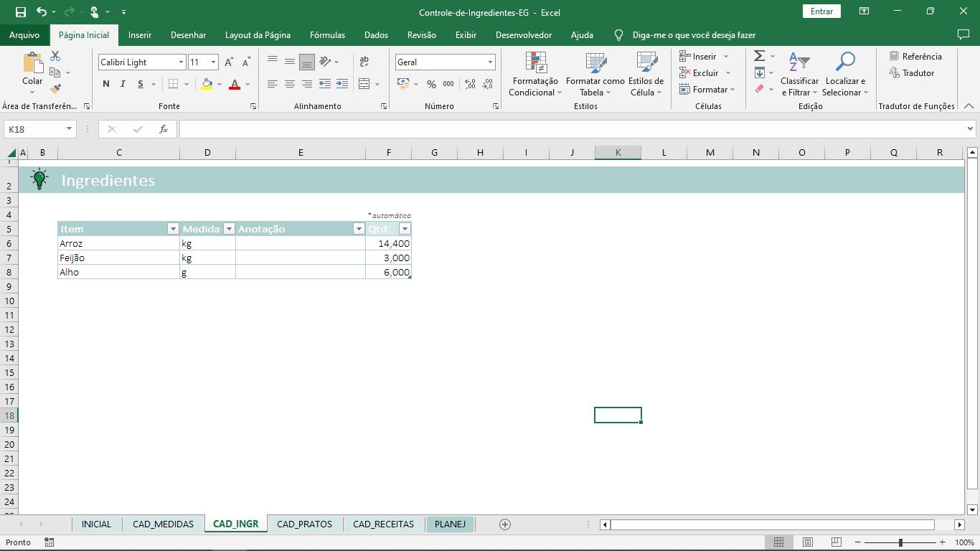The height and width of the screenshot is (551, 980).
Task: Click the Save icon in title bar
Action: 21,12
